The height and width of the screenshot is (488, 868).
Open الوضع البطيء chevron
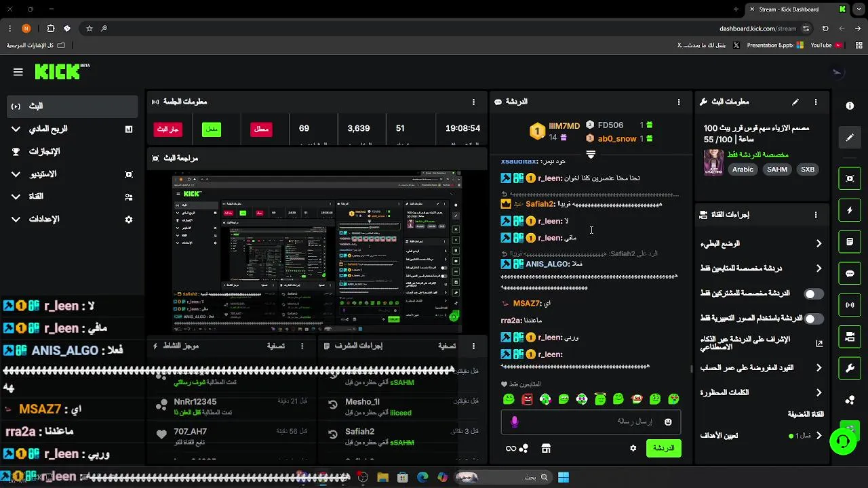point(818,243)
